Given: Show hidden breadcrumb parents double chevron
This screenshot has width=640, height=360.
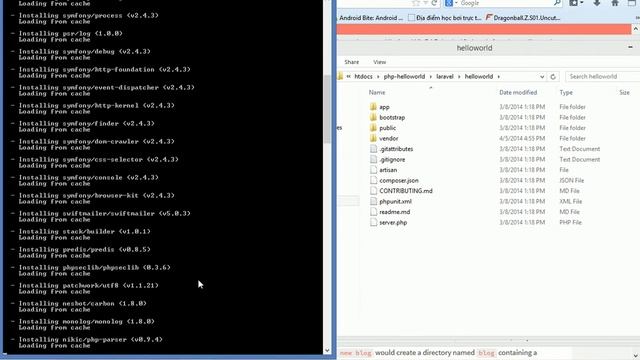Looking at the screenshot, I should (x=348, y=76).
